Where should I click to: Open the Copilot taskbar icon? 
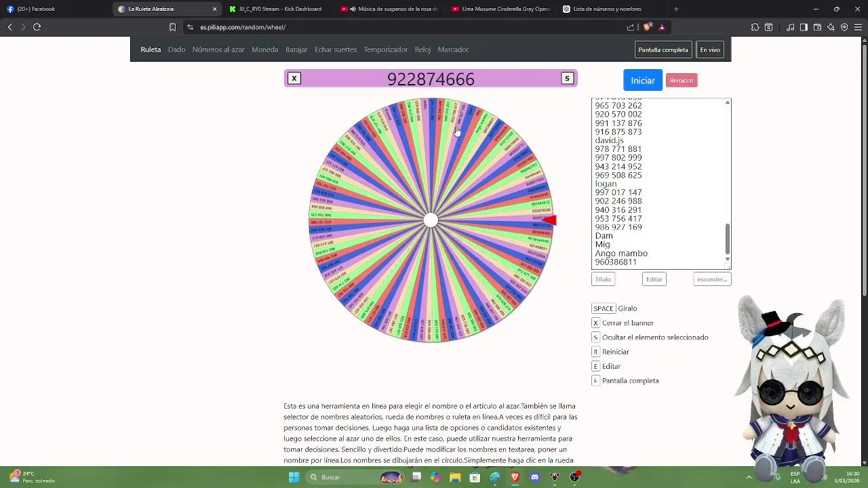click(x=435, y=477)
